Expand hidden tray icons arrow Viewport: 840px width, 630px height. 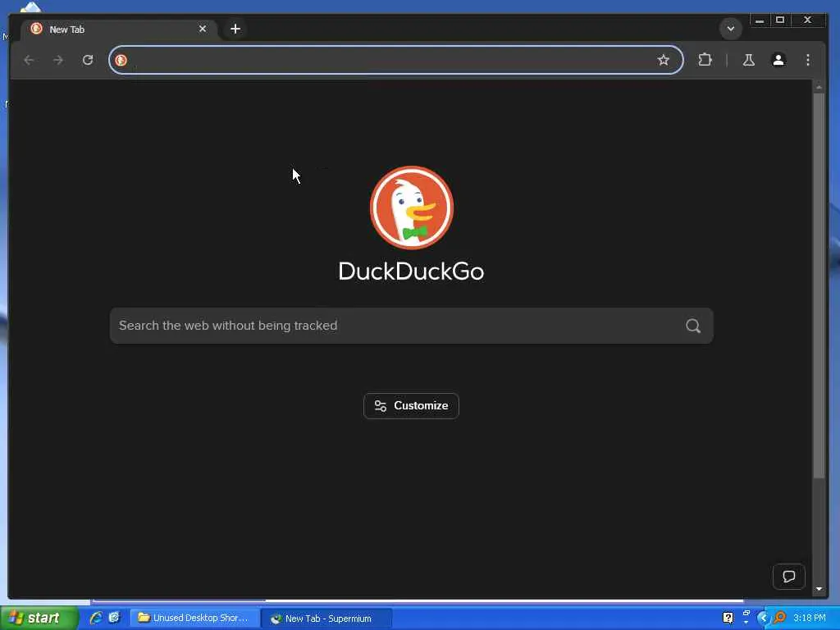[x=764, y=619]
